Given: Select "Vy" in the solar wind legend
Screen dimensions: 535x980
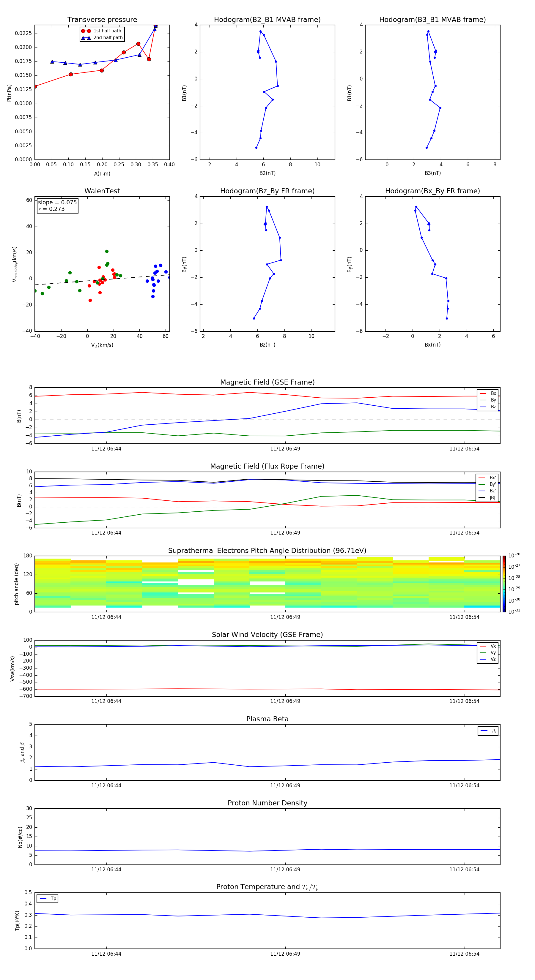Looking at the screenshot, I should click(x=488, y=653).
